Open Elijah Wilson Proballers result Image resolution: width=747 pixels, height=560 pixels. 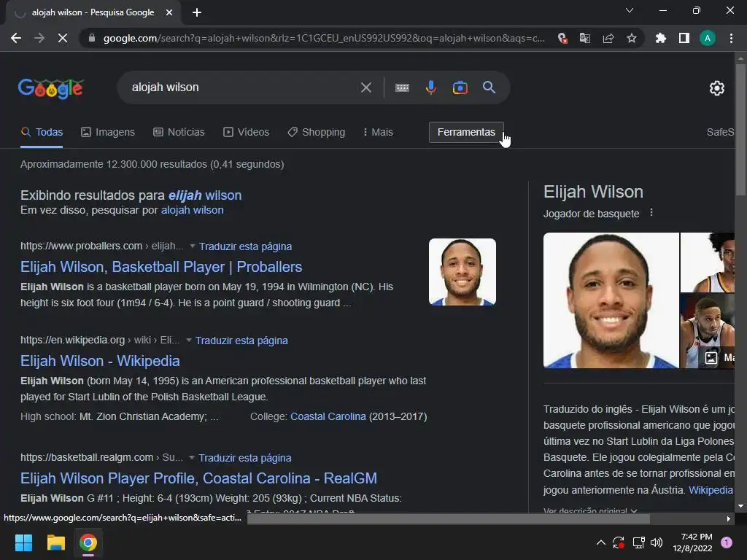click(161, 267)
